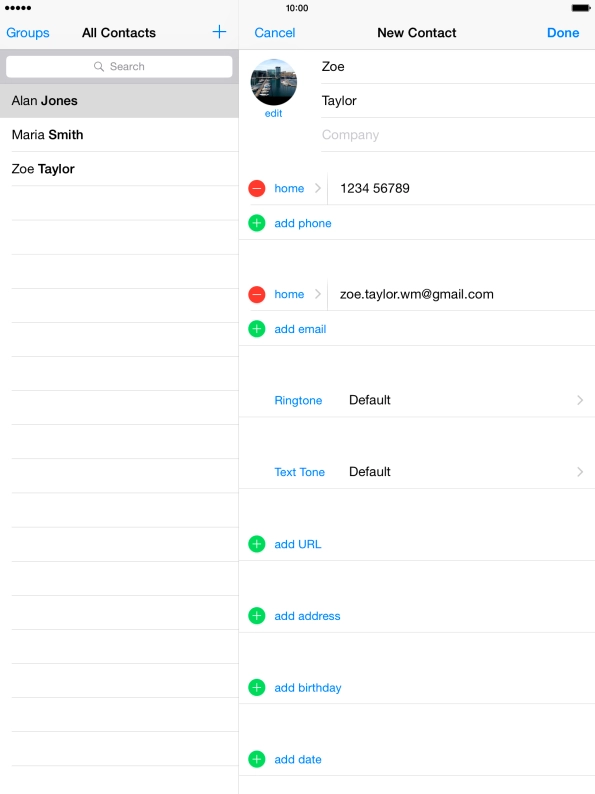Tap green plus beside add URL
The height and width of the screenshot is (794, 595).
coord(257,544)
